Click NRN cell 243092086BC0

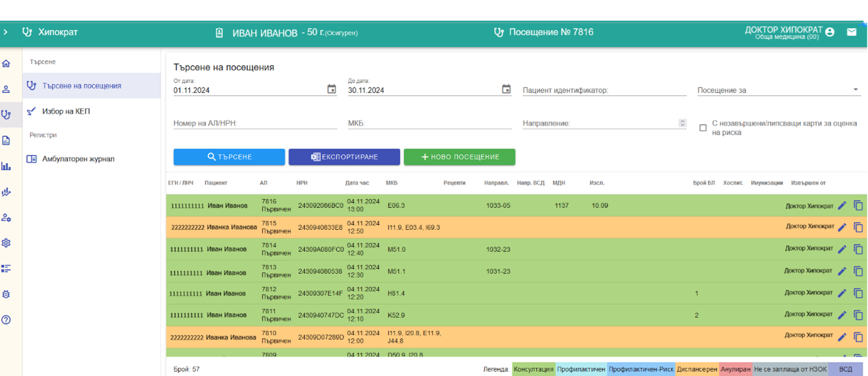click(x=321, y=205)
